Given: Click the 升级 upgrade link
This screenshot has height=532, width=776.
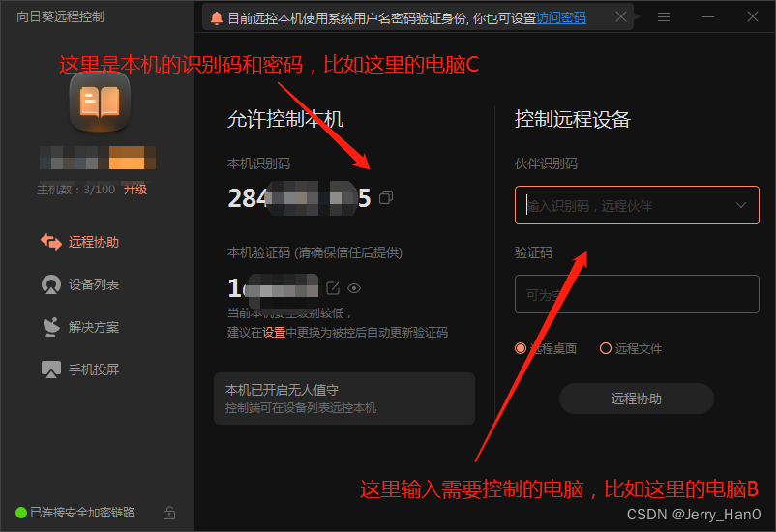Looking at the screenshot, I should click(x=135, y=190).
